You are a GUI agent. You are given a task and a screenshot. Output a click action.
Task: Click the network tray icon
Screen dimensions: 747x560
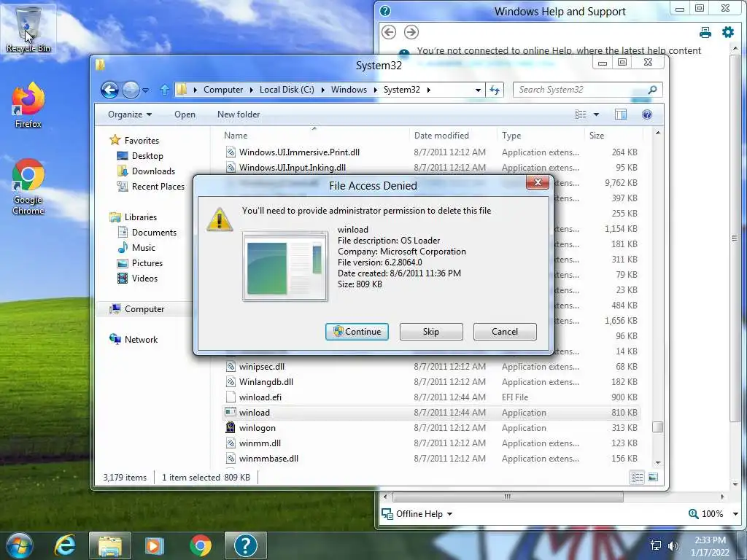[x=656, y=546]
